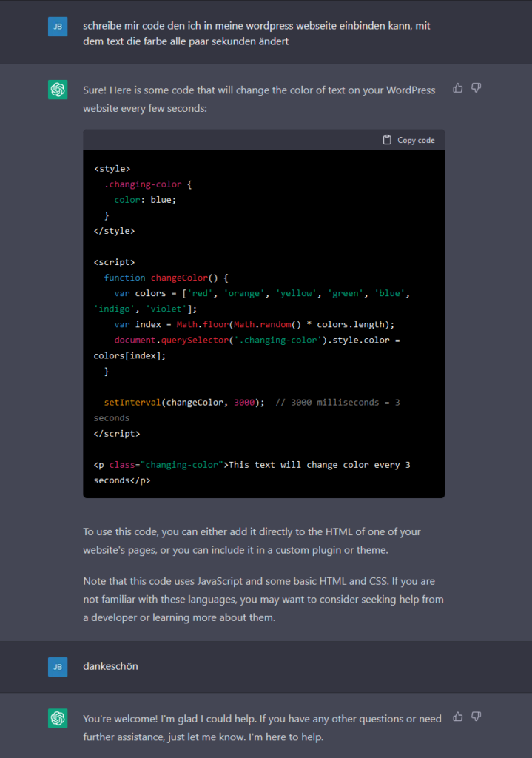Viewport: 532px width, 758px height.
Task: Click the prompt text starting "schreibe mir code"
Action: pyautogui.click(x=257, y=33)
